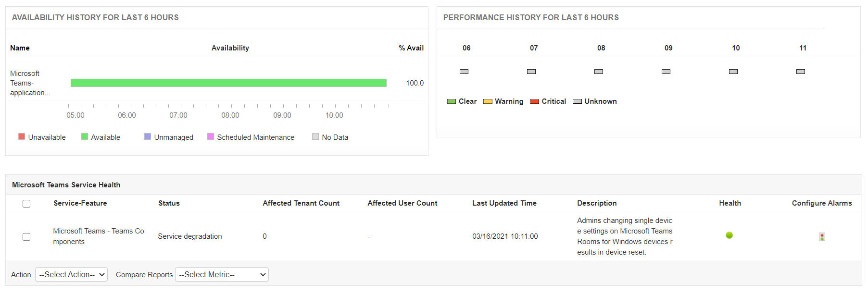Click the Availability column header
Screen dimensions: 868x294
point(230,48)
